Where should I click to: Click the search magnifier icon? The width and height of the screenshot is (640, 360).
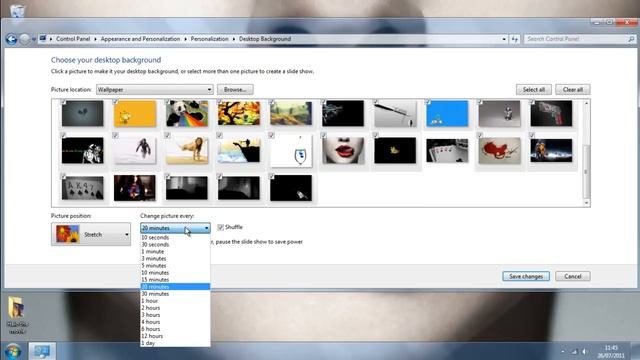[631, 39]
